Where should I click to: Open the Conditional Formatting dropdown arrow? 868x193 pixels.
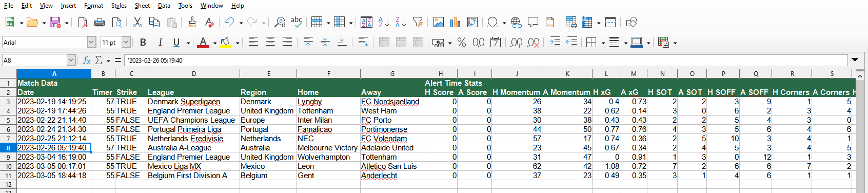pos(675,43)
